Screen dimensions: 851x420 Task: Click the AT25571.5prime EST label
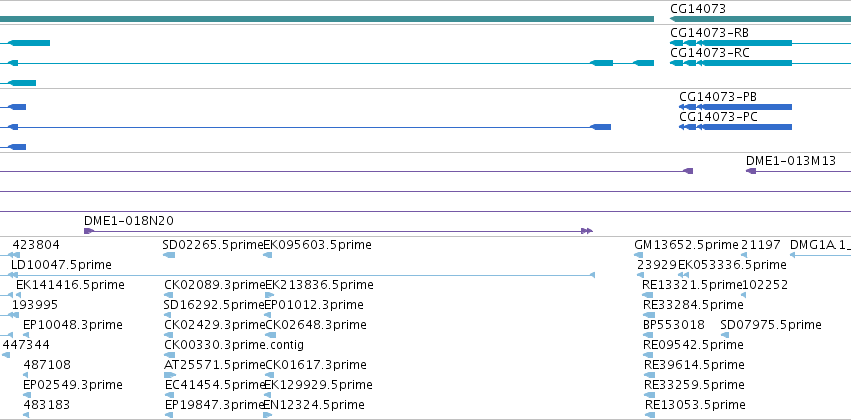coord(214,365)
